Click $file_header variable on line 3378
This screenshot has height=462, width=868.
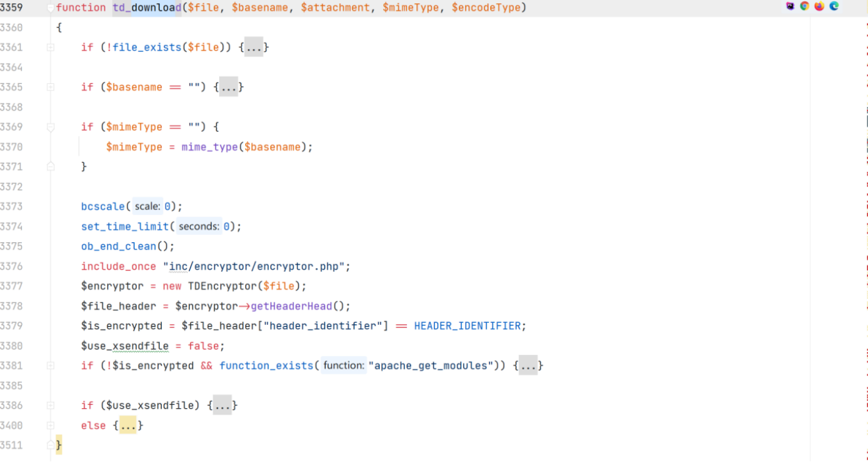(x=119, y=306)
